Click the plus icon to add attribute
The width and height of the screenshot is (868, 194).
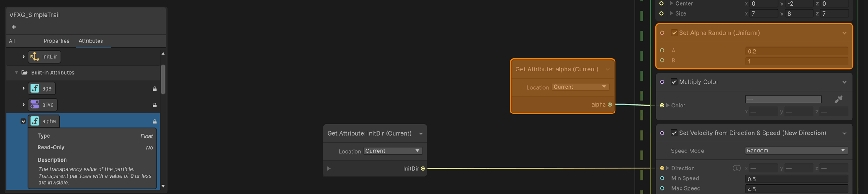pyautogui.click(x=14, y=27)
